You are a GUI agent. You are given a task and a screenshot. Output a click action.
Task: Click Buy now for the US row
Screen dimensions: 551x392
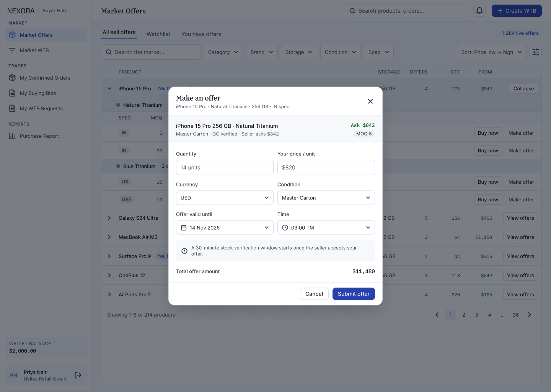point(488,182)
